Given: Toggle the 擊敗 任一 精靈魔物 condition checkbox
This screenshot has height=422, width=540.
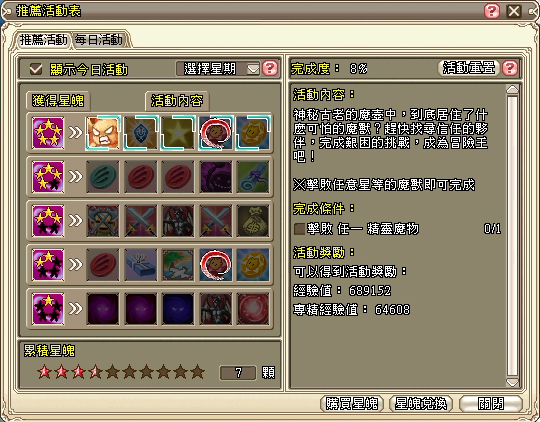Looking at the screenshot, I should click(x=299, y=229).
